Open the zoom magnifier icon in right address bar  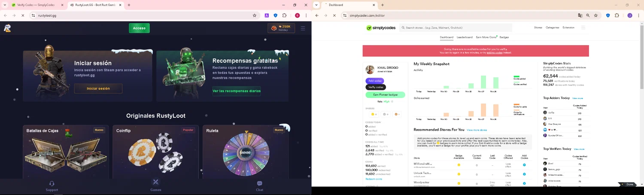(x=588, y=15)
